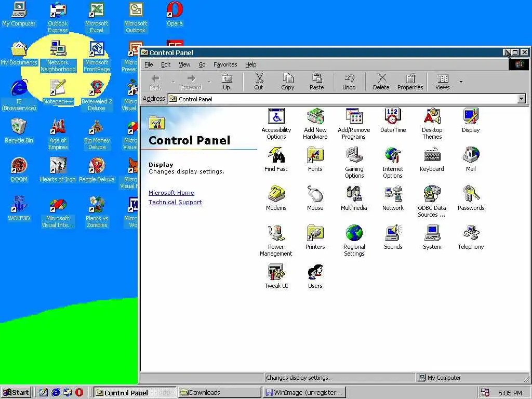Screen dimensions: 532x399
Task: Click the Cut toolbar button
Action: (x=259, y=82)
